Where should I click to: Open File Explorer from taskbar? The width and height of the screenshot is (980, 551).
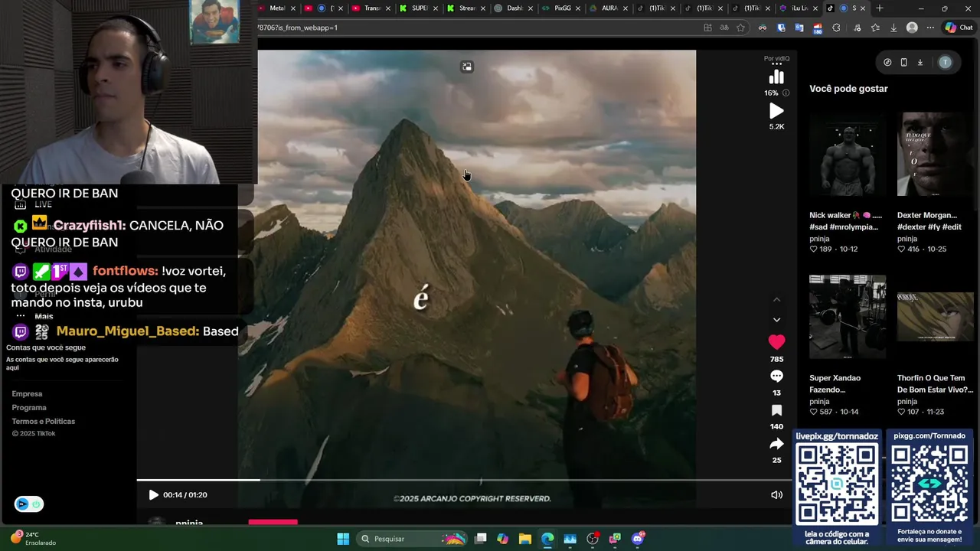(x=525, y=539)
